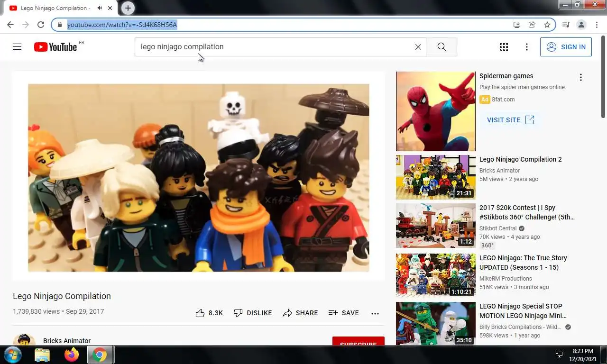Go to YouTube home via logo
Viewport: 607px width, 364px height.
(x=55, y=47)
